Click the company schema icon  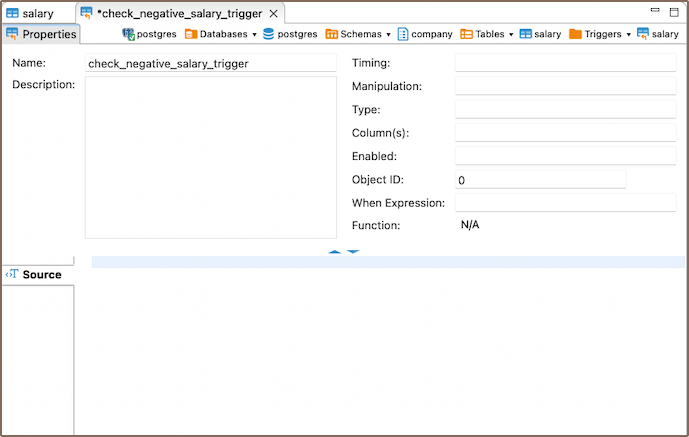pos(402,34)
